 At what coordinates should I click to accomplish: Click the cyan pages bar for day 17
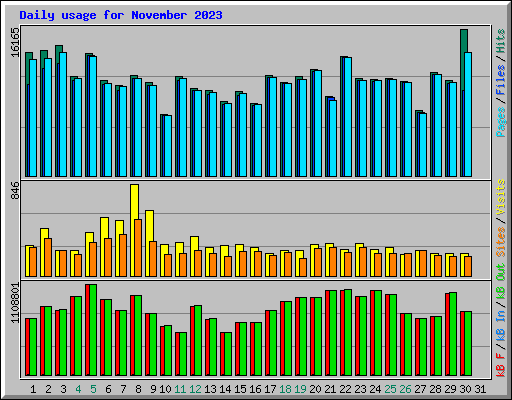point(273,127)
